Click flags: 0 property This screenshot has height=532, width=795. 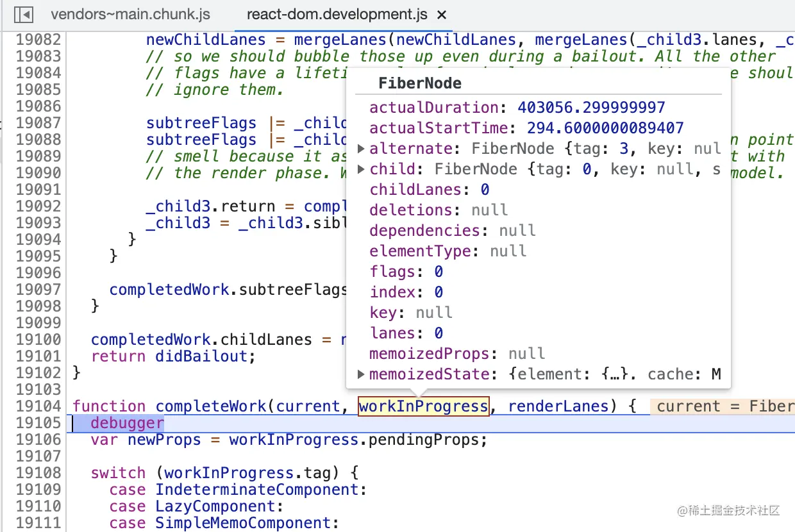pos(406,272)
